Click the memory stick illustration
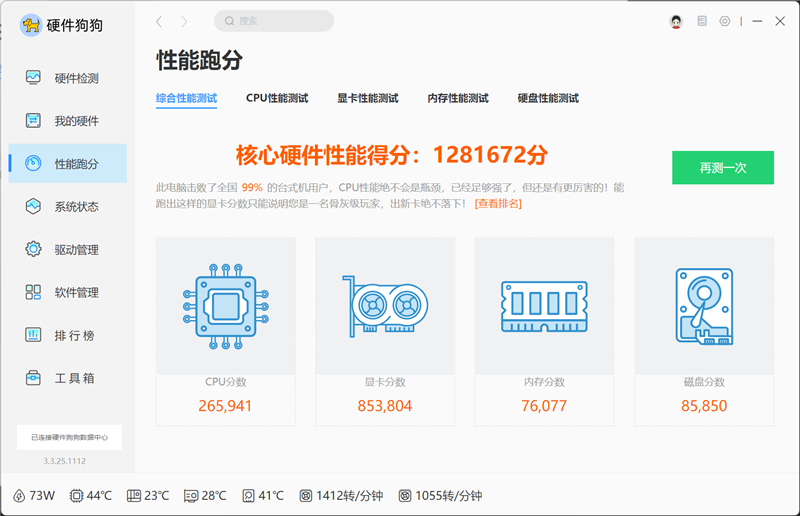Image resolution: width=800 pixels, height=516 pixels. click(544, 306)
